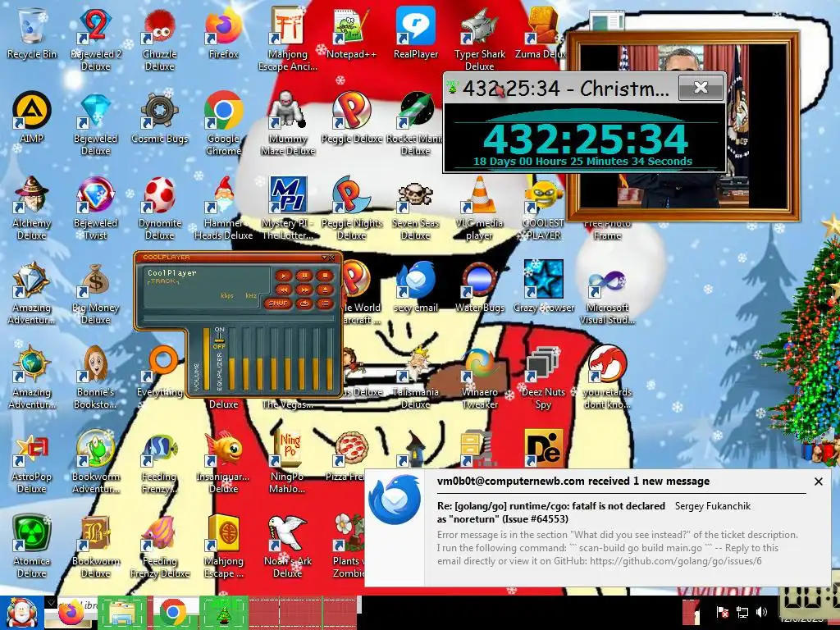The width and height of the screenshot is (840, 630).
Task: Click the last equalizer band slider in CoolPlayer
Action: [x=330, y=359]
